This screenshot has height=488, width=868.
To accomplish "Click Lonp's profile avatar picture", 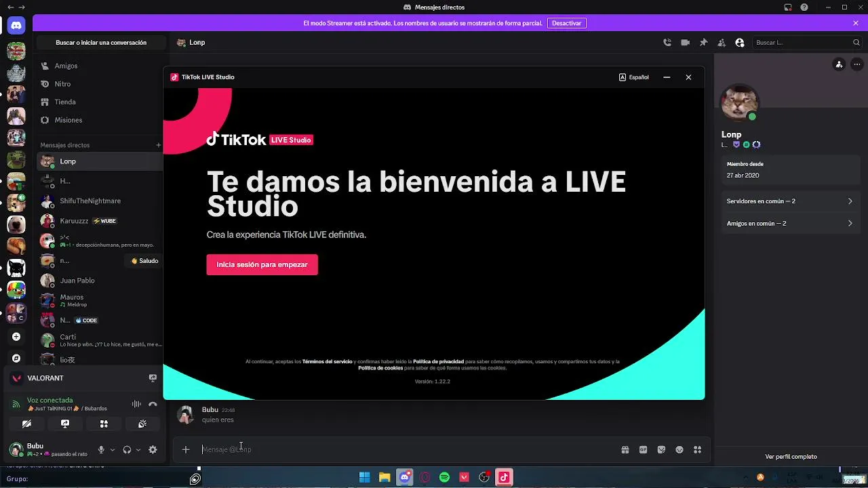I will 739,103.
